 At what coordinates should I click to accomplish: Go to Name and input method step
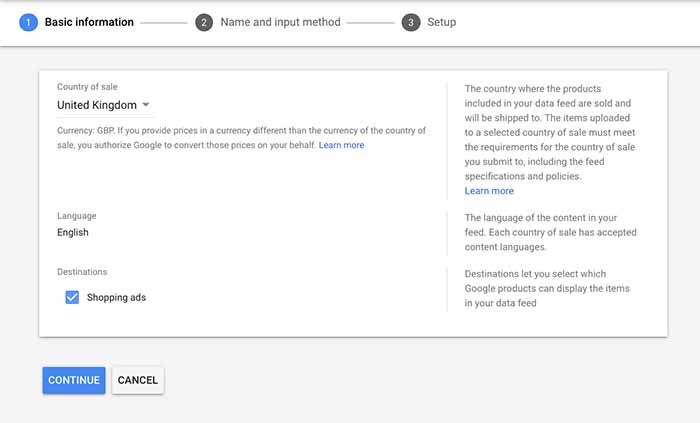click(x=280, y=22)
